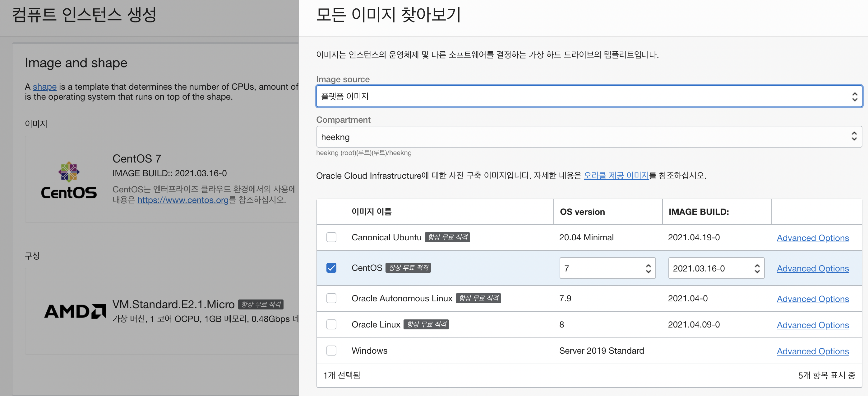Click the Oracle Autonomous Linux always-free badge

(x=478, y=298)
